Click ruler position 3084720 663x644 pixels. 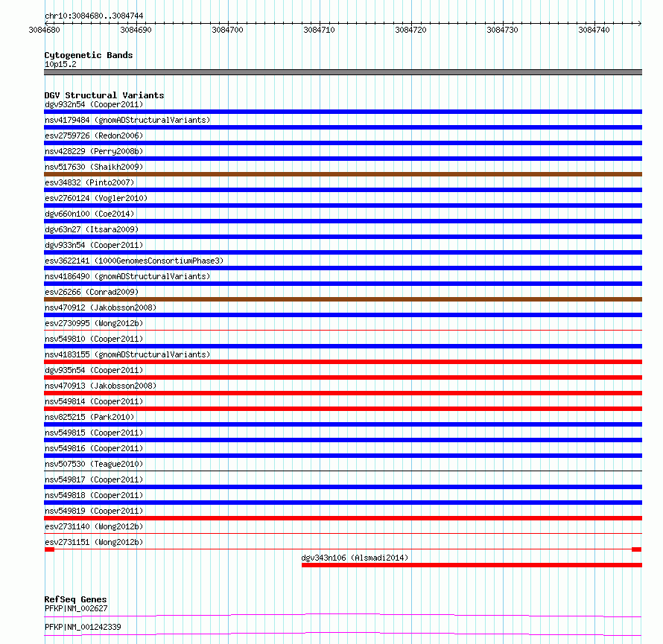pyautogui.click(x=410, y=30)
